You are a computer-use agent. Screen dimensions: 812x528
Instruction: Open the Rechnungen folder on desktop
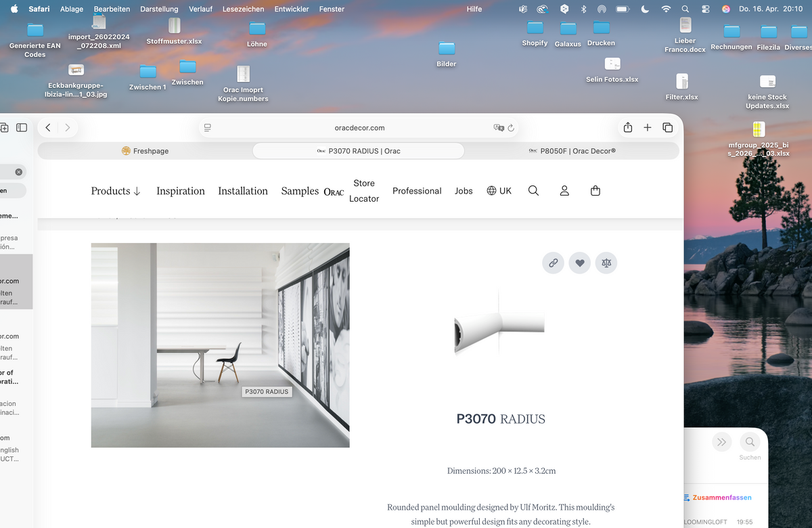click(731, 37)
